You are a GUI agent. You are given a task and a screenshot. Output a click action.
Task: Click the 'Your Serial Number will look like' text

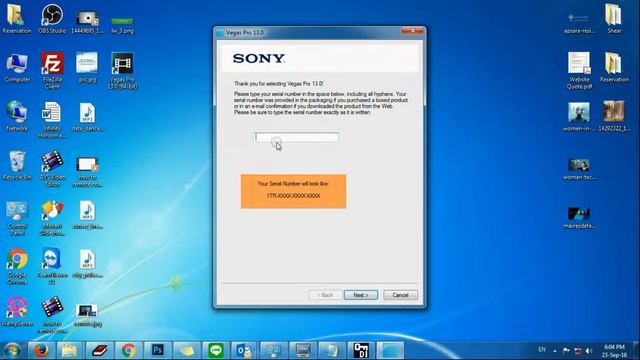click(x=293, y=184)
